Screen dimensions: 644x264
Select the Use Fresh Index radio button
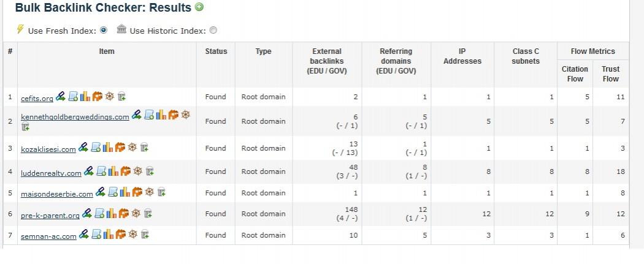pyautogui.click(x=104, y=30)
